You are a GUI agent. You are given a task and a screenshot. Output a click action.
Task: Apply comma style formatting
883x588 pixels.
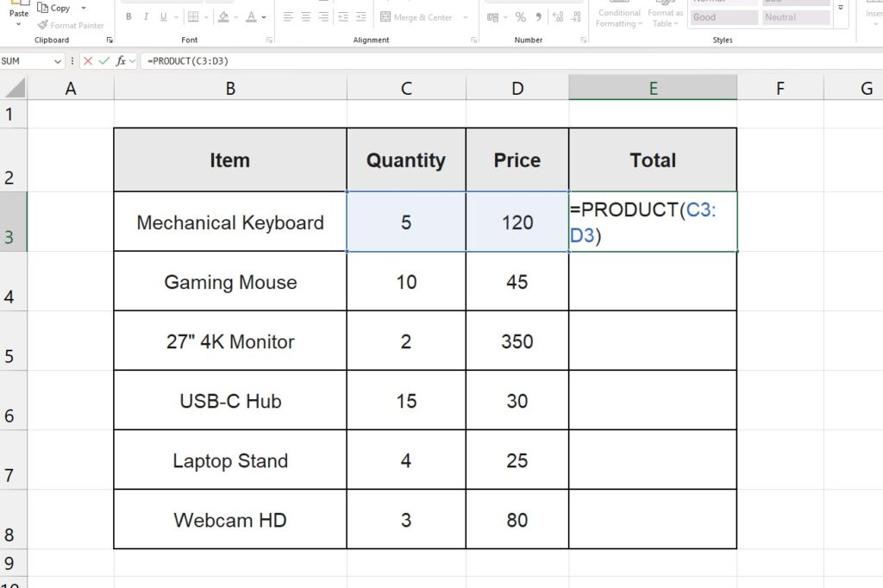(x=539, y=16)
